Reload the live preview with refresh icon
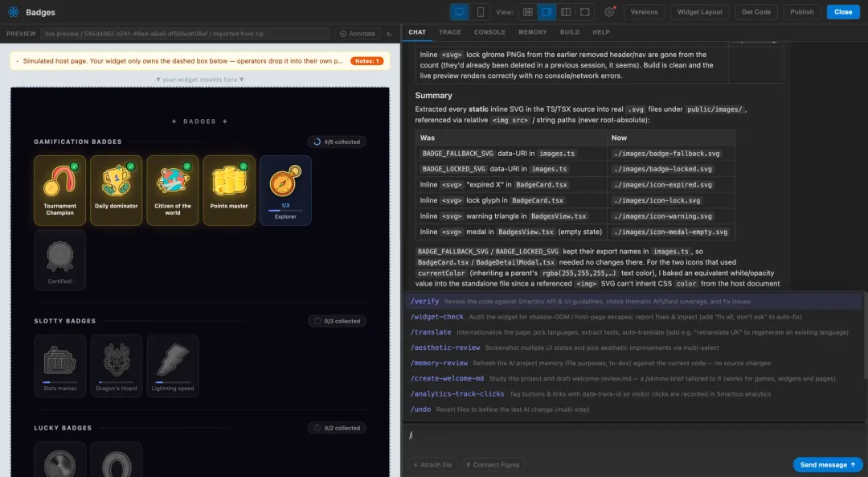Screen dimensions: 868x477 click(x=389, y=34)
